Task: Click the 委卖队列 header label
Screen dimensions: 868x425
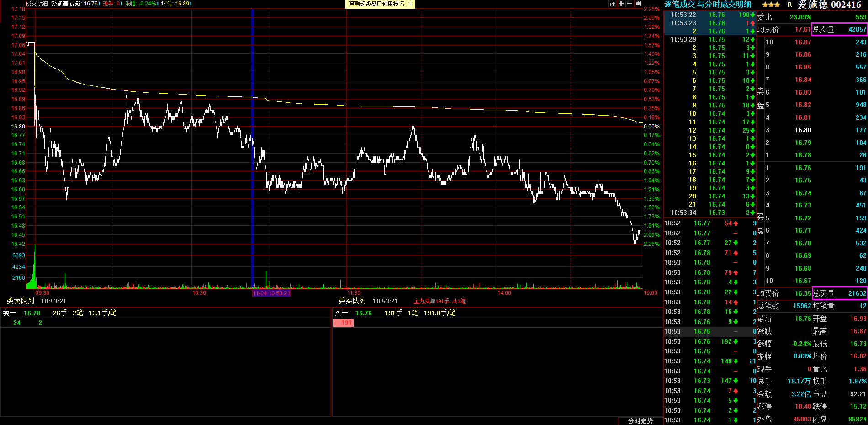Action: [21, 301]
